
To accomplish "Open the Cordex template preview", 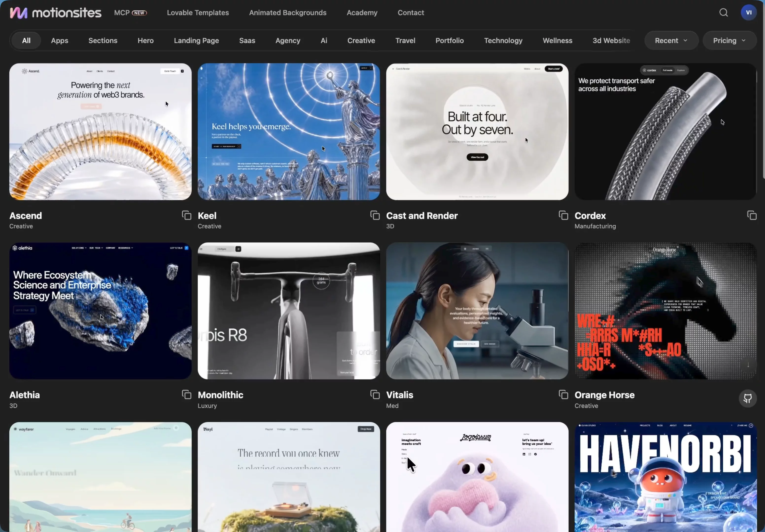I will [665, 132].
